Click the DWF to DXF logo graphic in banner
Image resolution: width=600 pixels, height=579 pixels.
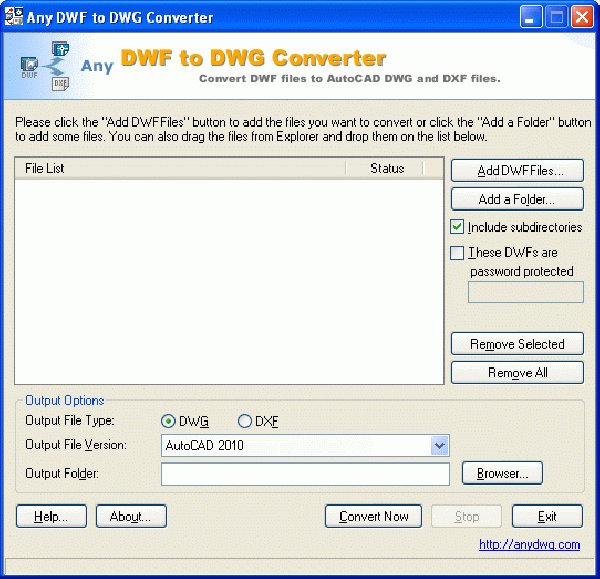(45, 66)
